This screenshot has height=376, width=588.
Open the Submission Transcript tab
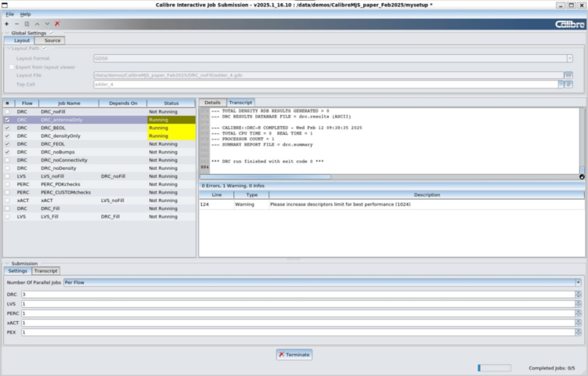(45, 271)
